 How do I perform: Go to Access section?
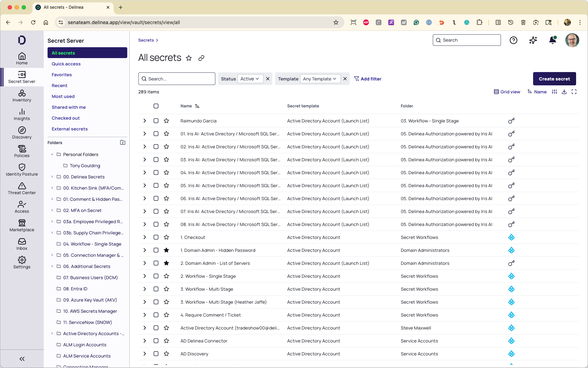(x=22, y=207)
